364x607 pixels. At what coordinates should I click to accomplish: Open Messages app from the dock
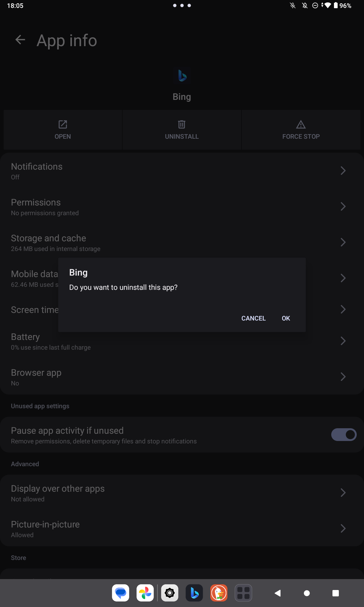click(121, 593)
